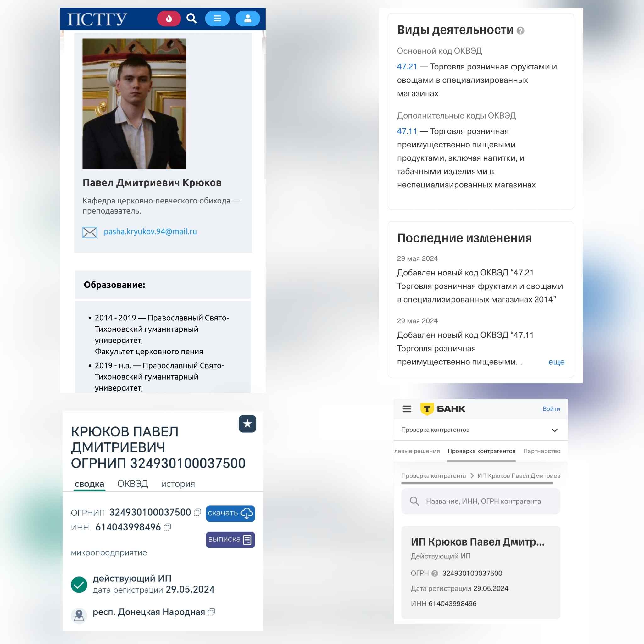Copy the ИНН number
The image size is (644, 644).
point(167,527)
